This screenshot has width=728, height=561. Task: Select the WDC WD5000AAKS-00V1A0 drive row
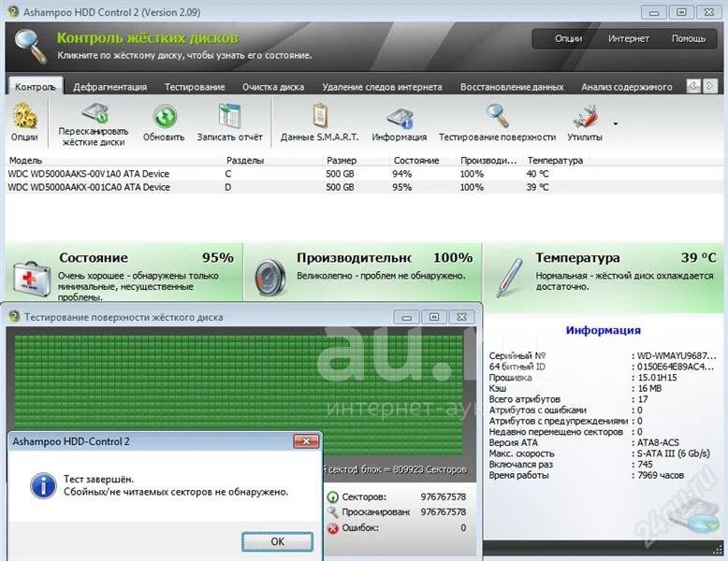[x=364, y=174]
